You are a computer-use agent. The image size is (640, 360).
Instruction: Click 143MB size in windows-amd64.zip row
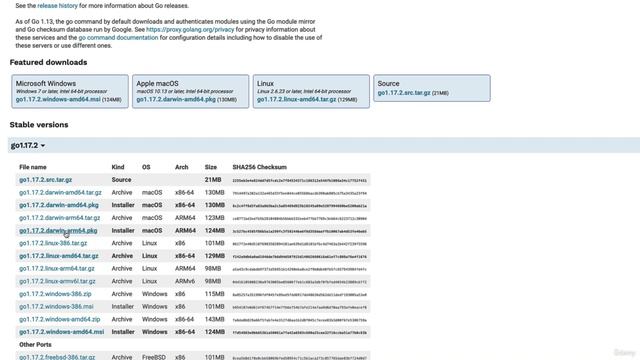[215, 319]
